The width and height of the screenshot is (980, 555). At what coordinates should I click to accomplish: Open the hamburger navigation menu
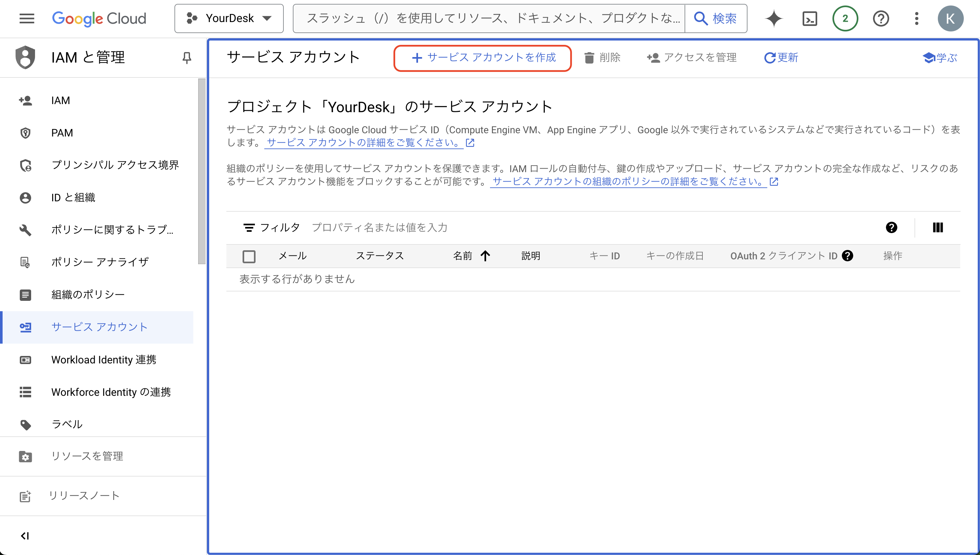pos(27,18)
